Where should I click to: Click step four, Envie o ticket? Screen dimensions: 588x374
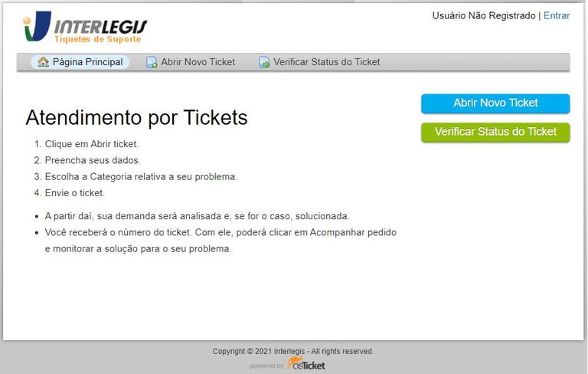(74, 193)
